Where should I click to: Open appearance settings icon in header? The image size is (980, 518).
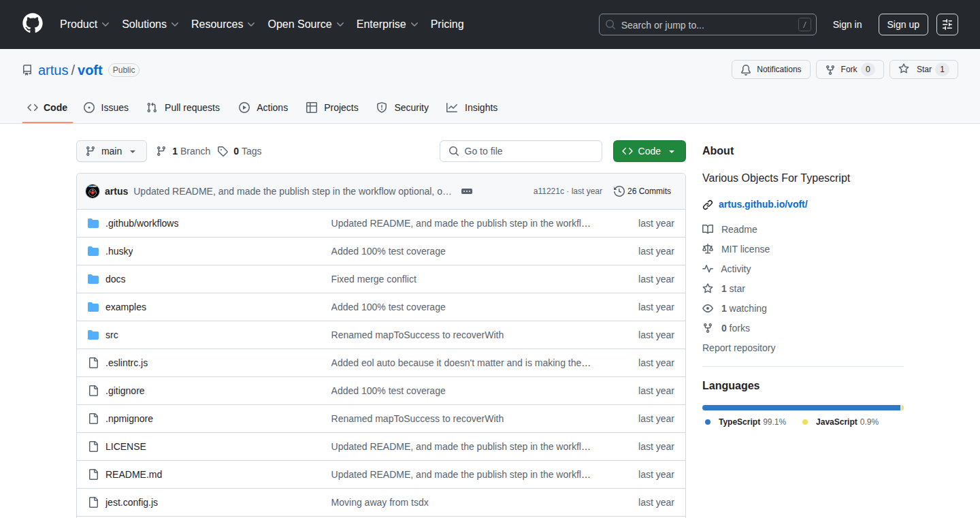[947, 25]
